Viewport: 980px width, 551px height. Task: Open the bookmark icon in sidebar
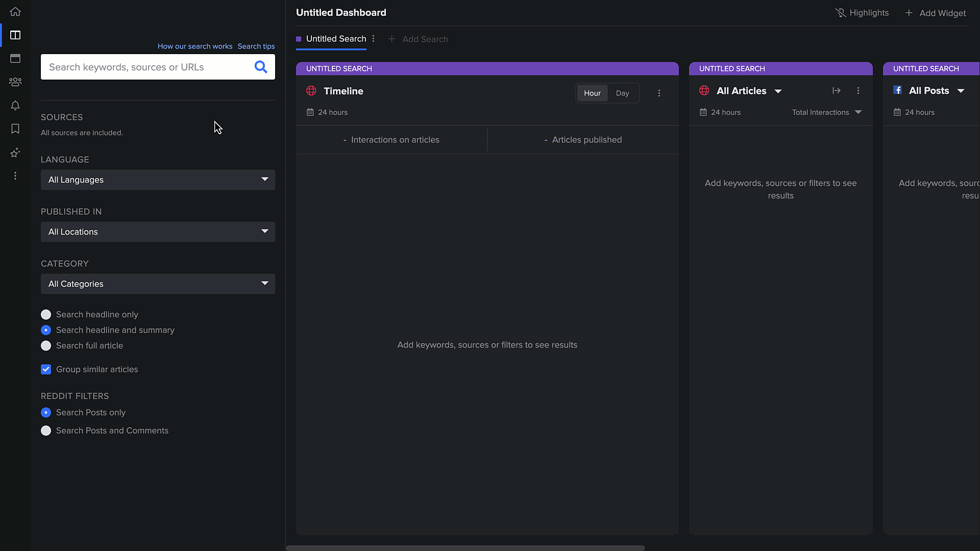point(15,129)
